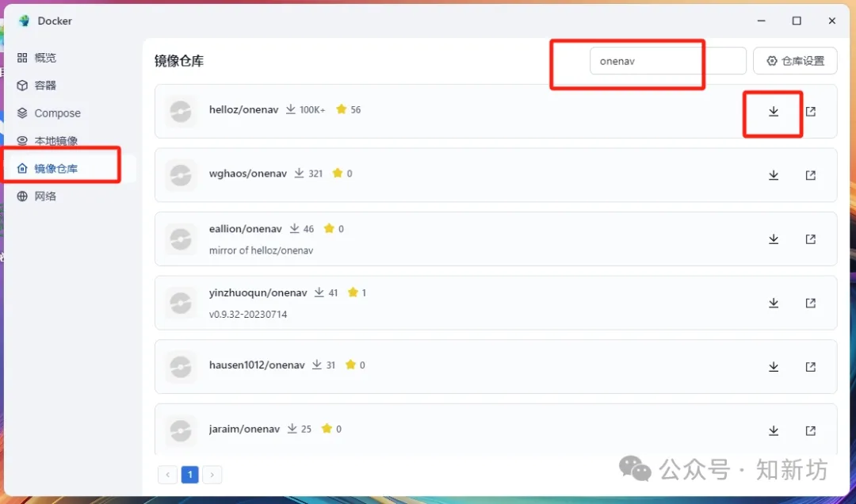Download the hausen1012/onenav image
Screen dimensions: 856x504
[x=773, y=367]
